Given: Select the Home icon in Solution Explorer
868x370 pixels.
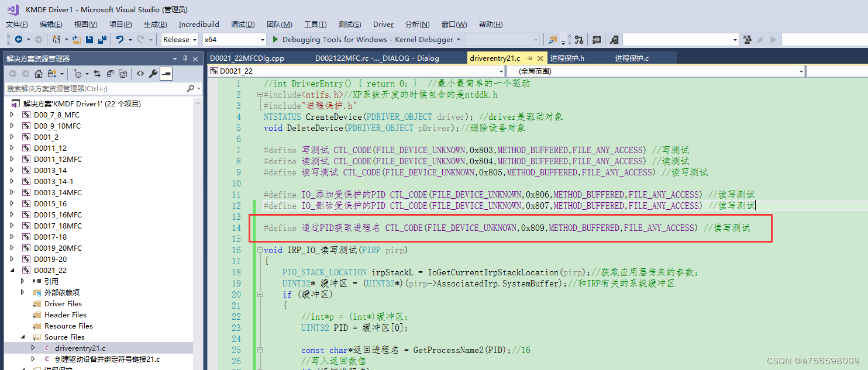Looking at the screenshot, I should (x=39, y=74).
